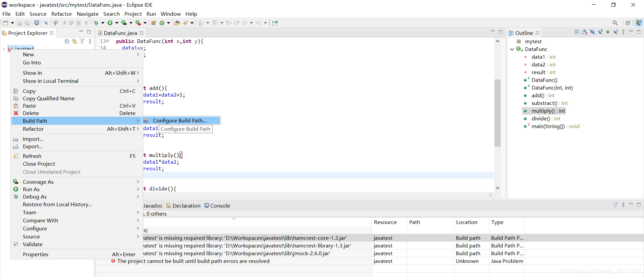Open the New Class dropdown arrow
Viewport: 644px width, 277px height.
point(168,23)
